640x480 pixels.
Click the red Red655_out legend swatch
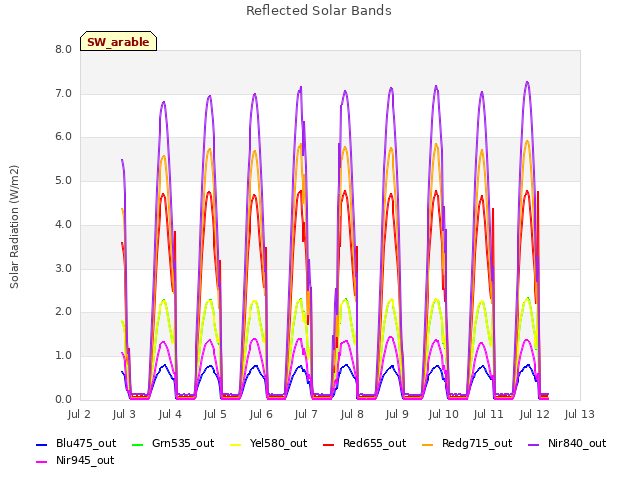329,444
